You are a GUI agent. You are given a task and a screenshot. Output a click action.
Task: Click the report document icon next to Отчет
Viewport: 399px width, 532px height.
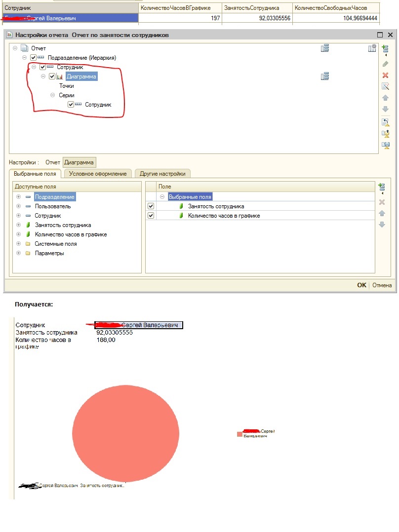(24, 48)
